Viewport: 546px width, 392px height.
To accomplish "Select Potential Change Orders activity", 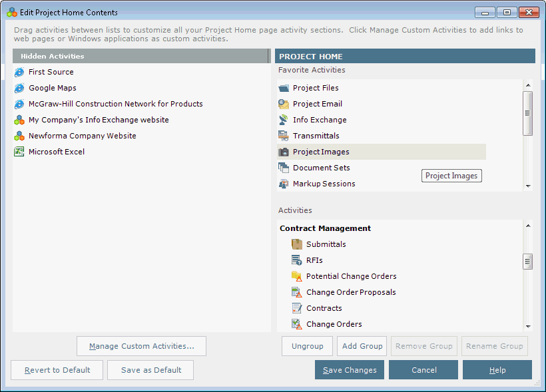I will (x=352, y=276).
